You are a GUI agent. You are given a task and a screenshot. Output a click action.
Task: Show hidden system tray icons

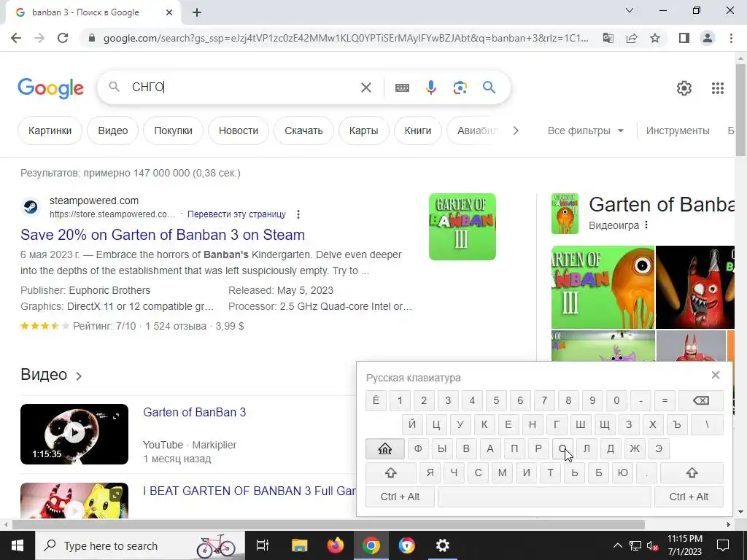click(x=617, y=545)
